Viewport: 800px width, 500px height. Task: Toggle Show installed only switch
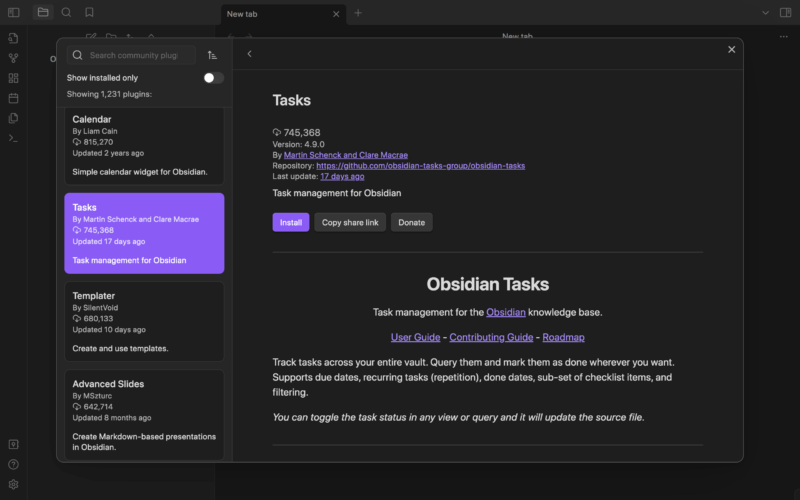click(x=213, y=78)
